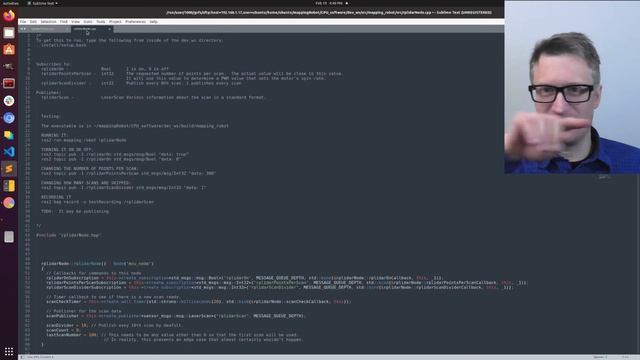Click the 'lastScanNumber = 100;' code line
The height and width of the screenshot is (360, 640).
point(172,335)
